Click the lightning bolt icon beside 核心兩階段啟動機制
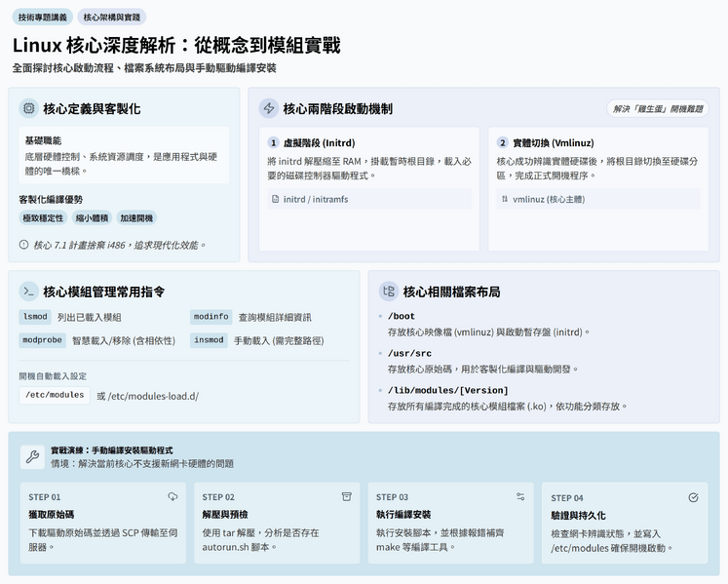728x584 pixels. coord(269,108)
